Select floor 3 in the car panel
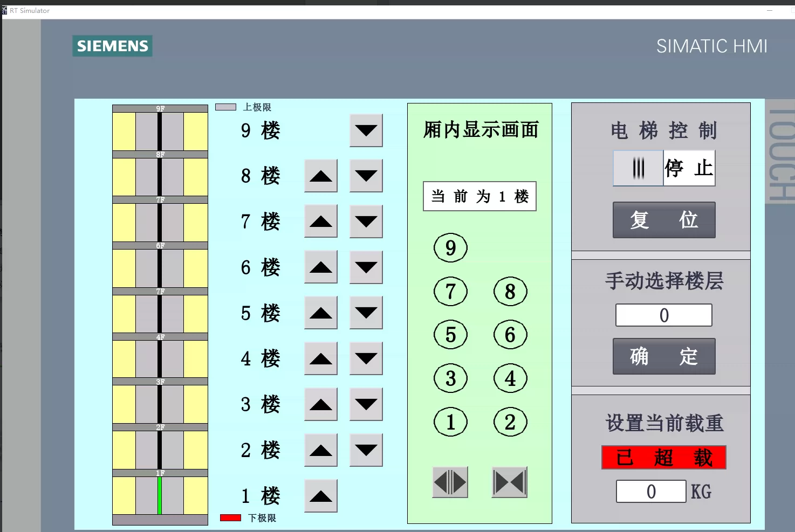Screen dimensions: 795x532 tap(451, 378)
